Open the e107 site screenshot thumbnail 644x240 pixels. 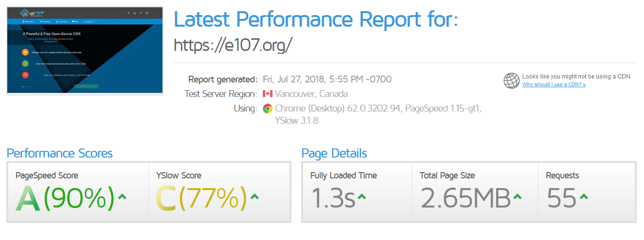[x=85, y=51]
